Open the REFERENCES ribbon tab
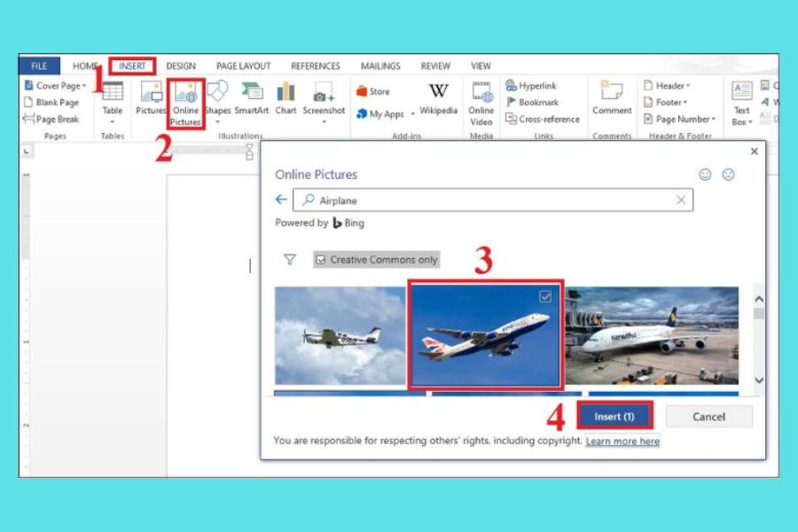The width and height of the screenshot is (798, 532). [x=316, y=66]
